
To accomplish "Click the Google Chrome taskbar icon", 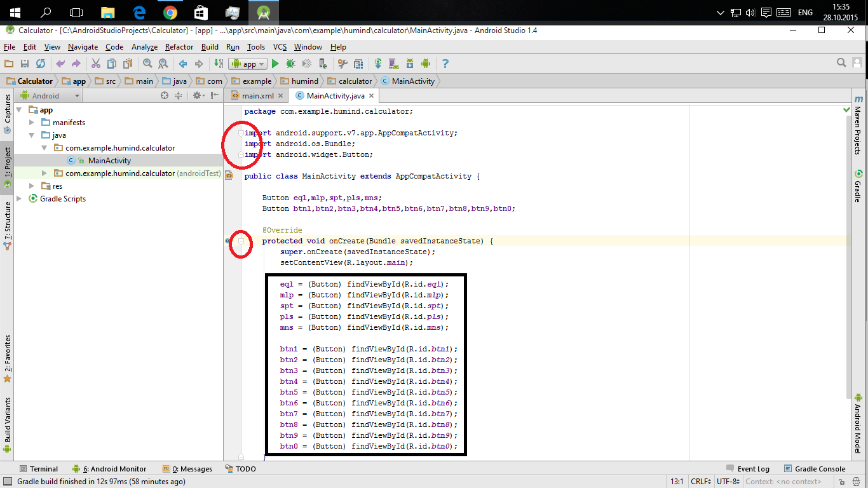I will [x=170, y=12].
